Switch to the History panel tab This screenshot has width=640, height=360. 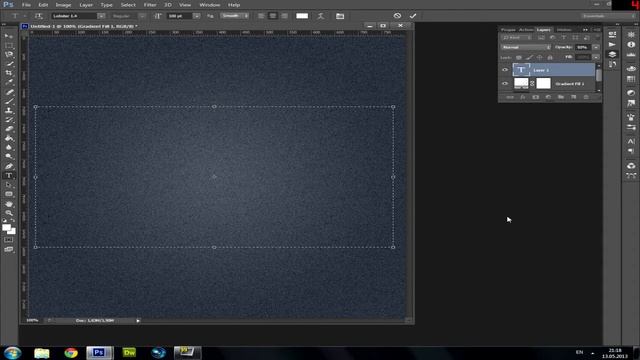[564, 30]
